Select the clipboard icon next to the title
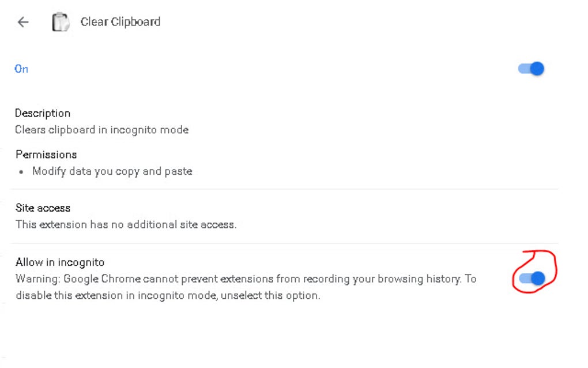 [61, 21]
